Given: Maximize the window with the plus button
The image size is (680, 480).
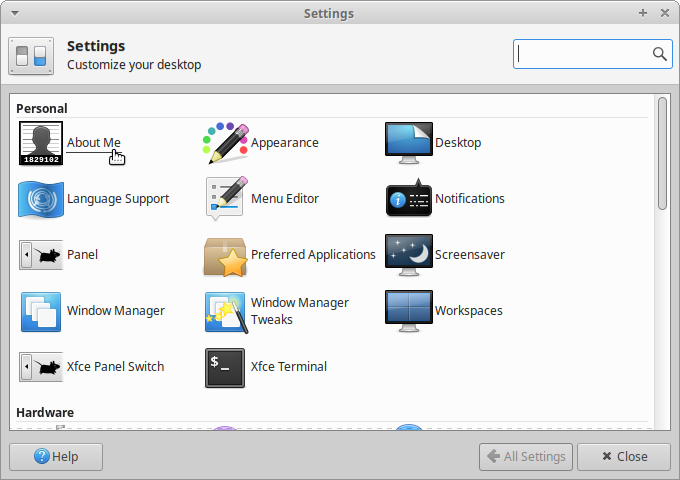Looking at the screenshot, I should coord(643,13).
